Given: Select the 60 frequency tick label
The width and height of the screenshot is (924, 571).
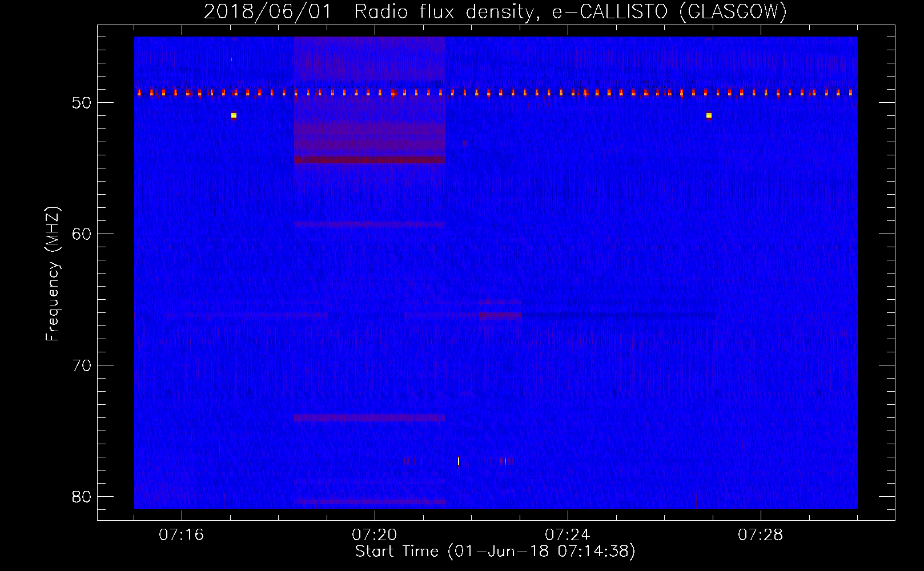Looking at the screenshot, I should pos(82,234).
